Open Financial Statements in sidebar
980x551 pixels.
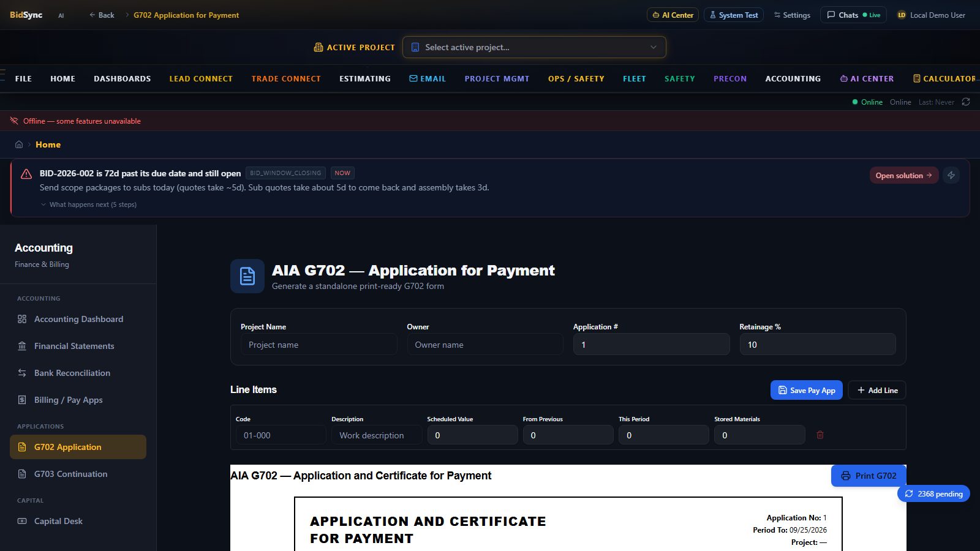(x=78, y=346)
